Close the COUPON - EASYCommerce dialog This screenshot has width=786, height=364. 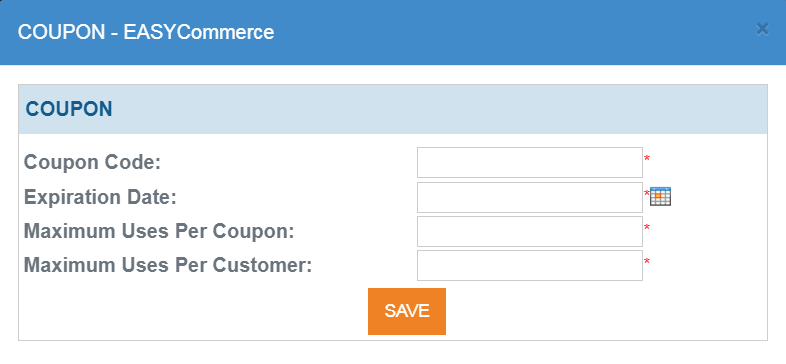pos(762,29)
